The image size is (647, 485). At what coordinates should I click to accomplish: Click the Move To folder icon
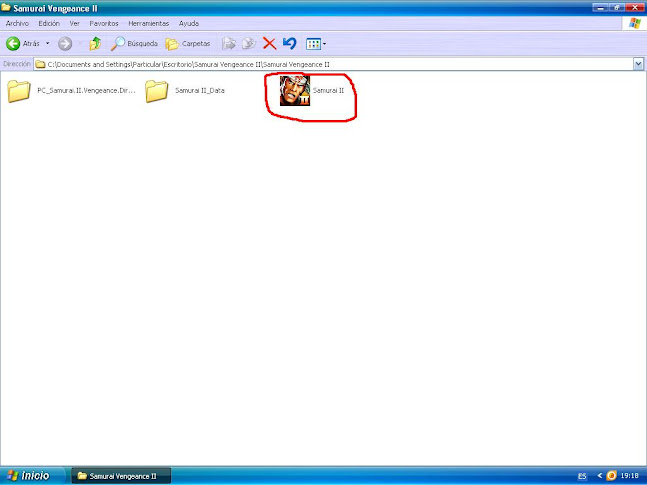(229, 43)
